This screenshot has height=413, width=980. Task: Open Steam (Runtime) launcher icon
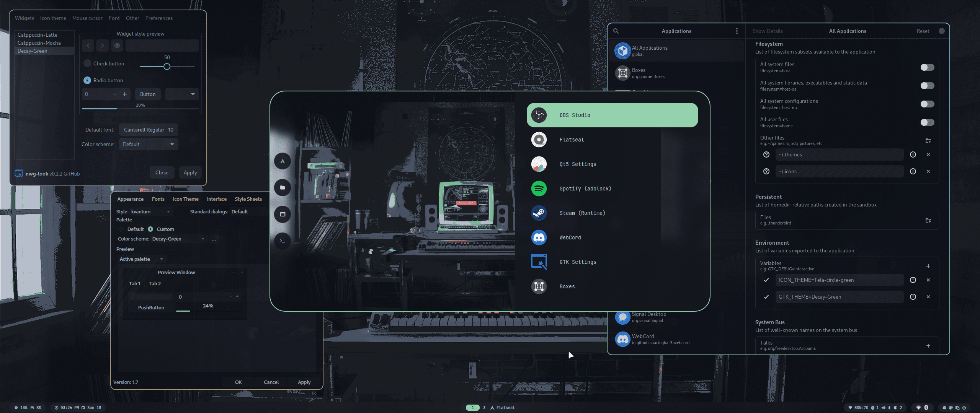(539, 213)
